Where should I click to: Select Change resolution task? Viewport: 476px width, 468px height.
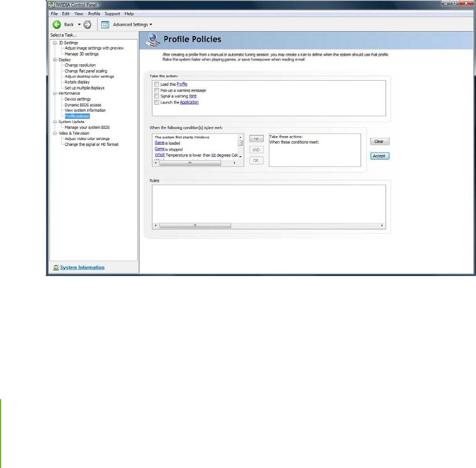80,65
